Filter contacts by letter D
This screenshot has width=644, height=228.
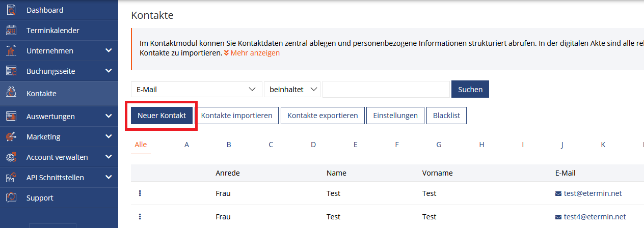click(x=313, y=145)
